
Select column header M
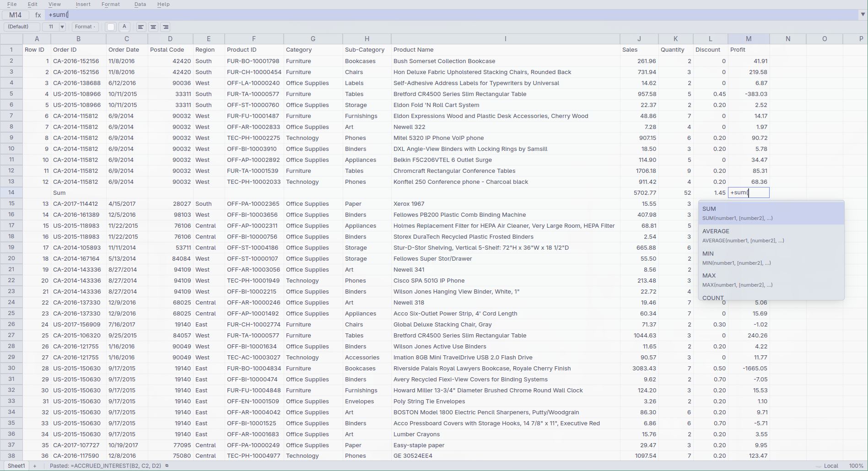(749, 39)
